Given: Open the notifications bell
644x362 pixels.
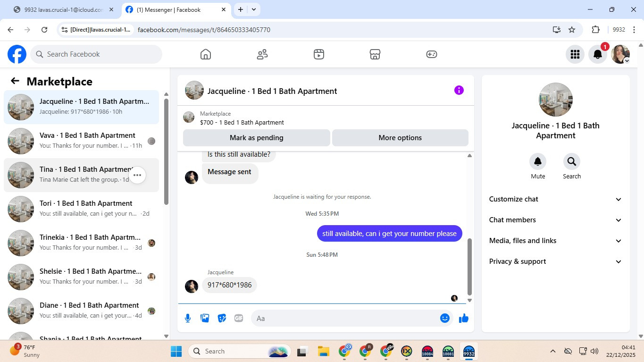Looking at the screenshot, I should (x=598, y=54).
